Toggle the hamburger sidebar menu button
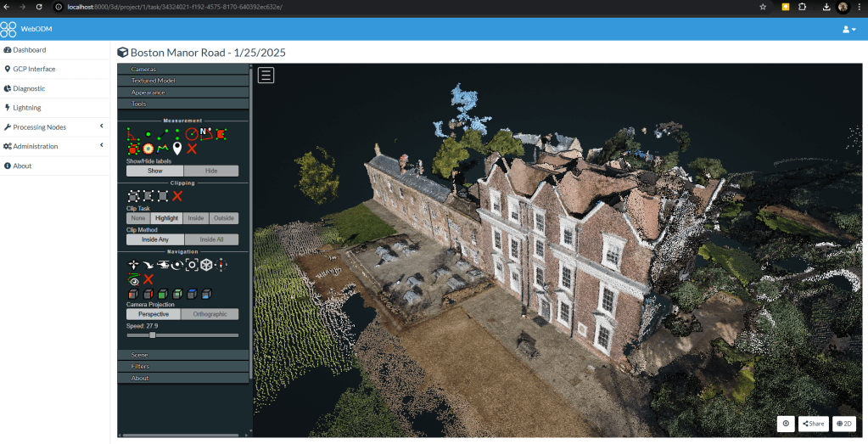Screen dimensions: 868x444 pyautogui.click(x=266, y=76)
